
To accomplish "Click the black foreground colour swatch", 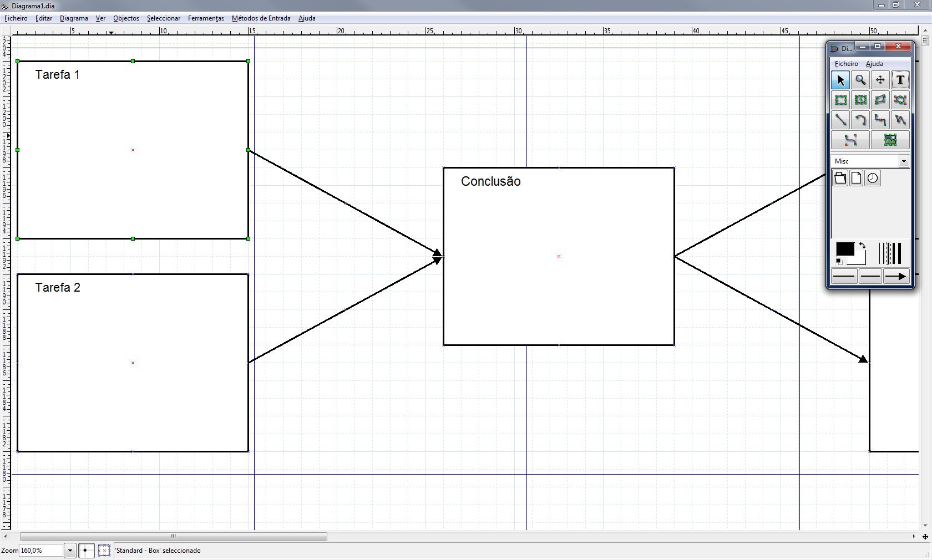I will (843, 250).
